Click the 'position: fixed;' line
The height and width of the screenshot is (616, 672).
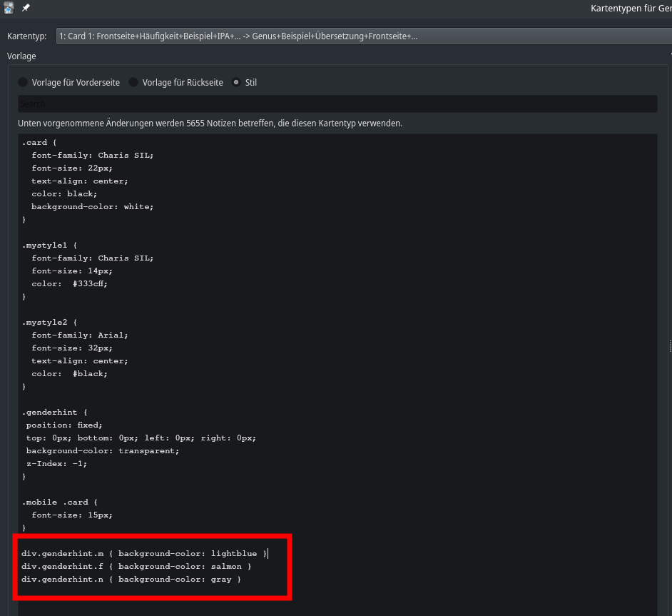[x=64, y=425]
